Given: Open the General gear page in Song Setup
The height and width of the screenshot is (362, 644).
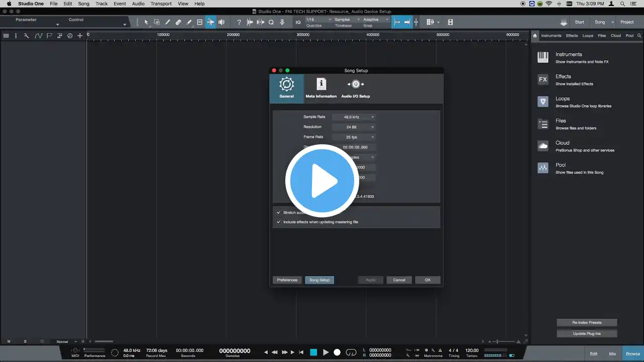Looking at the screenshot, I should pyautogui.click(x=287, y=88).
